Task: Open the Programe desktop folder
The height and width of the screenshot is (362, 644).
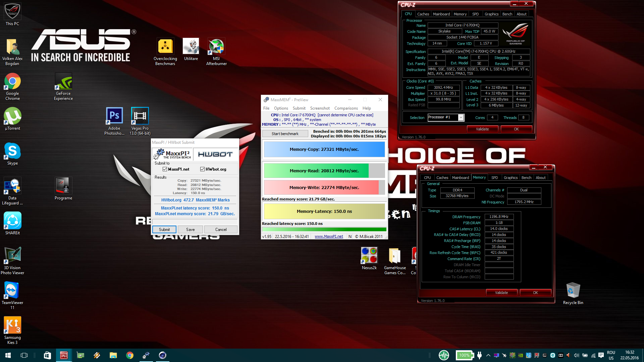Action: point(63,189)
